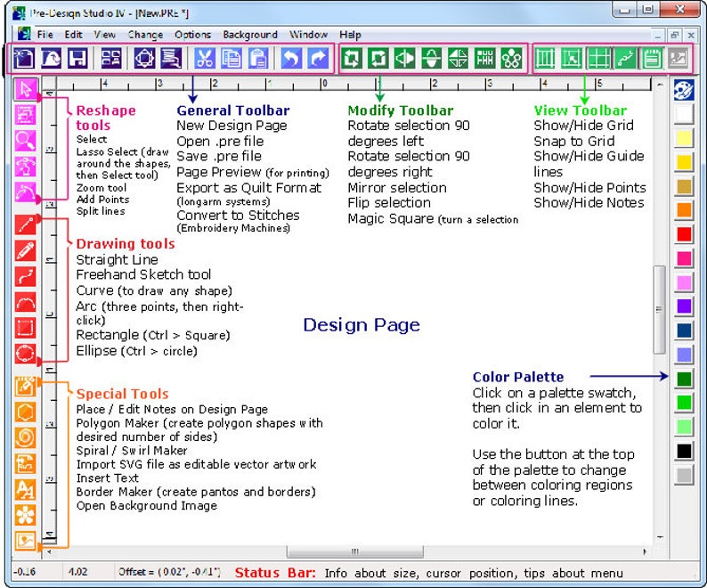Click Export as Quilt Format icon
The width and height of the screenshot is (707, 588).
point(144,58)
